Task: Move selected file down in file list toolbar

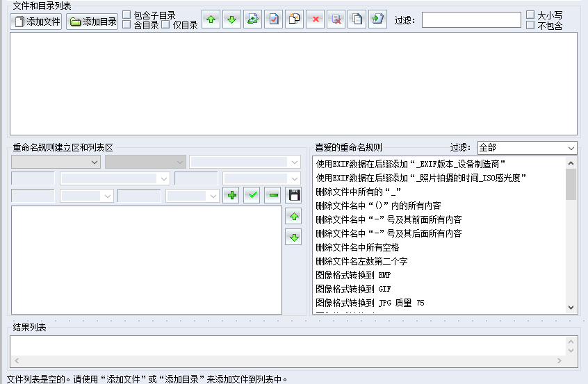Action: coord(231,19)
